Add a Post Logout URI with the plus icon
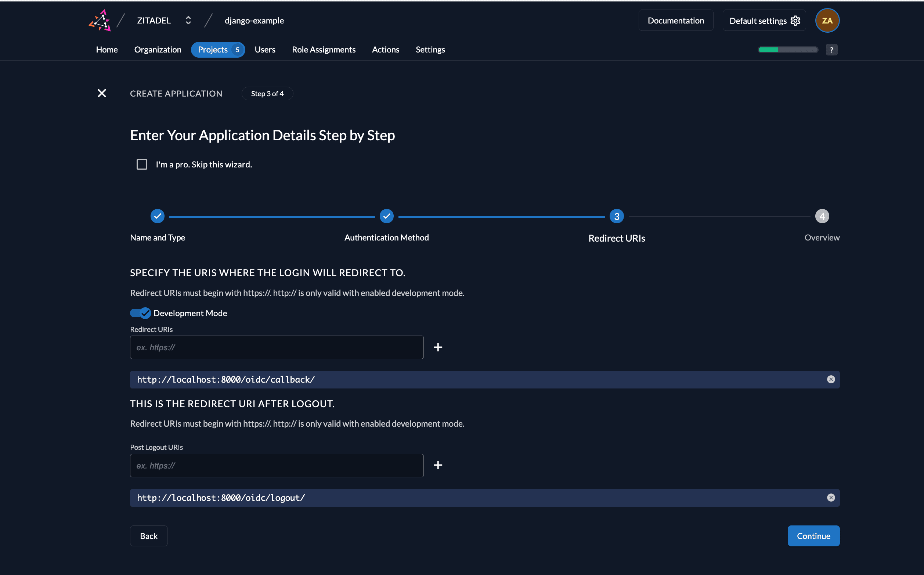The width and height of the screenshot is (924, 575). (x=438, y=465)
